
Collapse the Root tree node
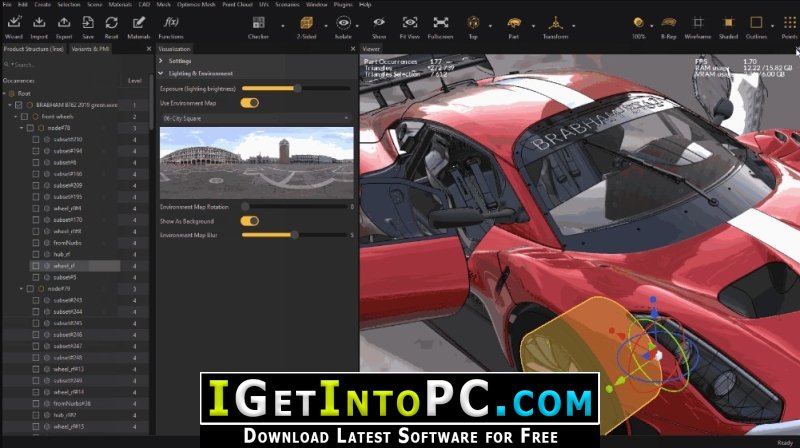5,94
